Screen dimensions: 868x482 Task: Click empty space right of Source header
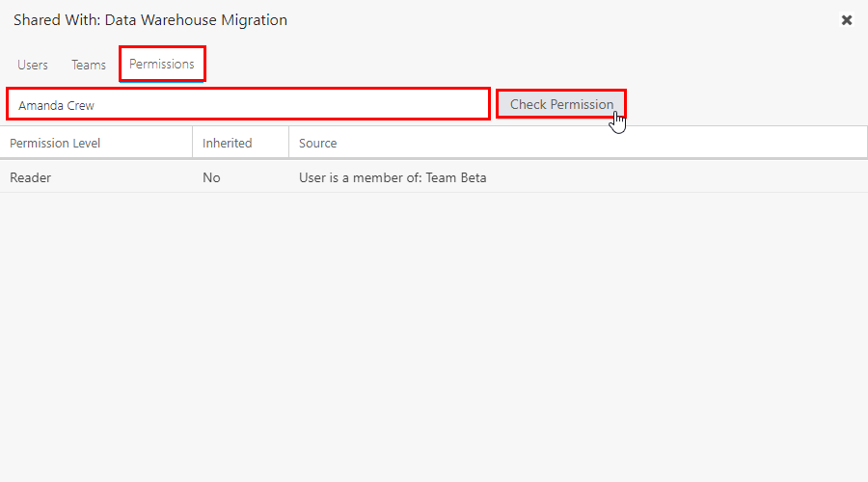click(x=602, y=143)
